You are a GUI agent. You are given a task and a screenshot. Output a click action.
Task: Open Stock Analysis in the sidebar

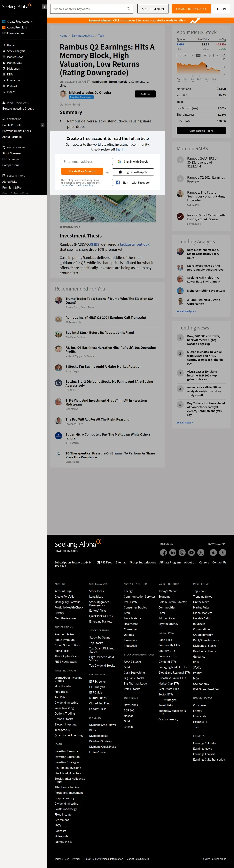[16, 51]
